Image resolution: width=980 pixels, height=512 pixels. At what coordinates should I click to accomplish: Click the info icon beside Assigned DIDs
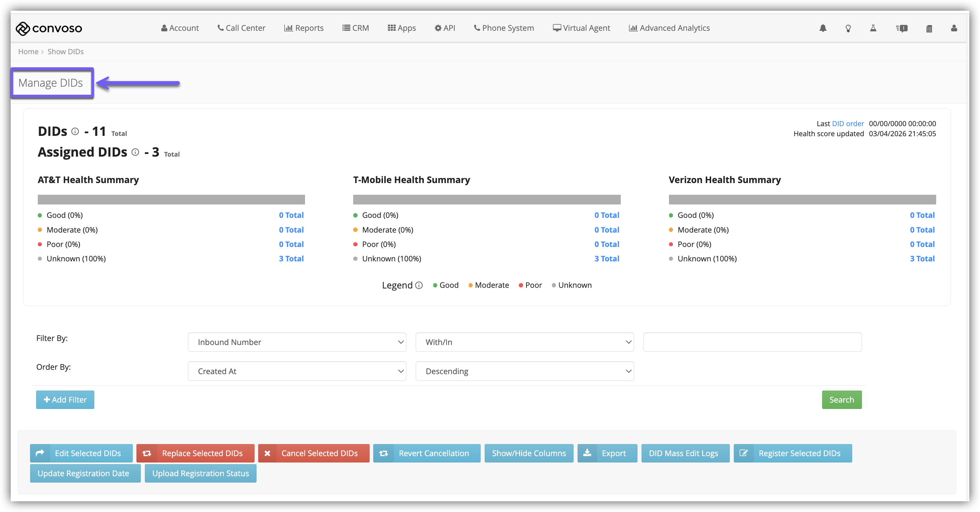(x=135, y=152)
